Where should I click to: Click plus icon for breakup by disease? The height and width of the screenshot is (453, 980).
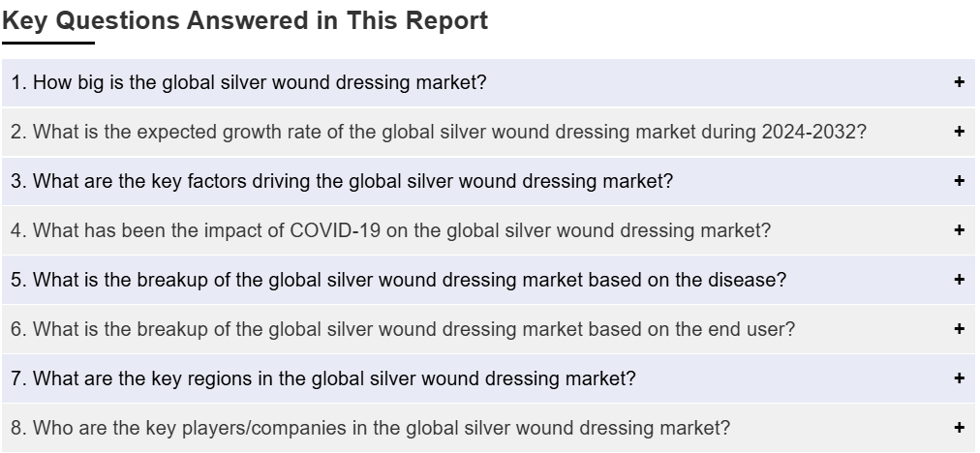[960, 280]
